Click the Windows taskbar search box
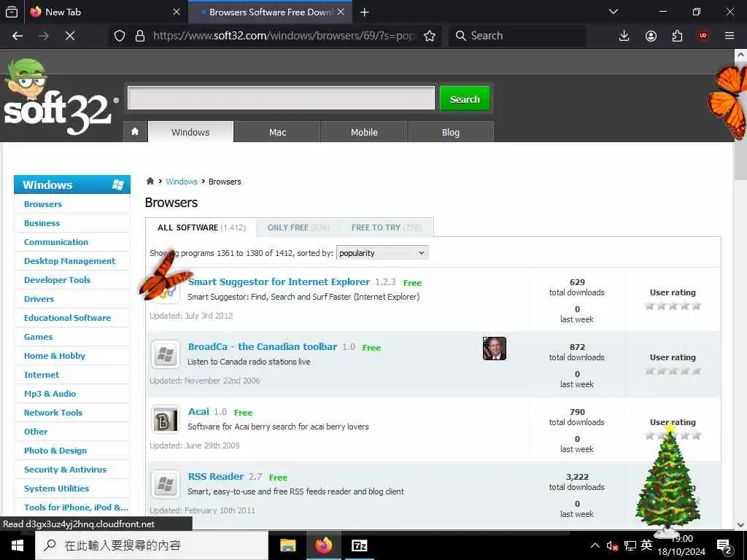The height and width of the screenshot is (560, 747). tap(152, 545)
